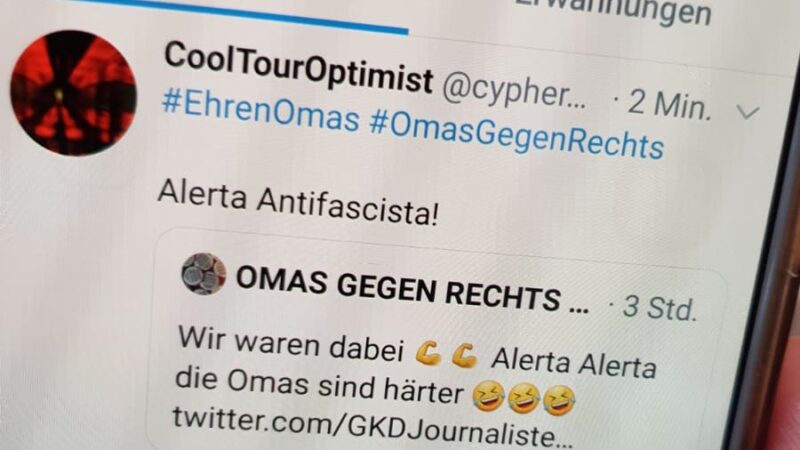Expand the tweet options chevron

pyautogui.click(x=748, y=111)
